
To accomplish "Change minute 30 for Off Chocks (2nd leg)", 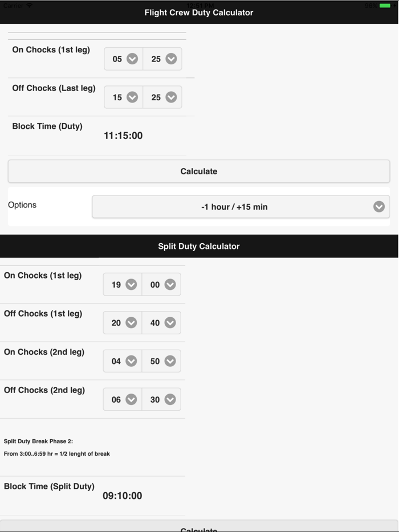I will pyautogui.click(x=161, y=400).
